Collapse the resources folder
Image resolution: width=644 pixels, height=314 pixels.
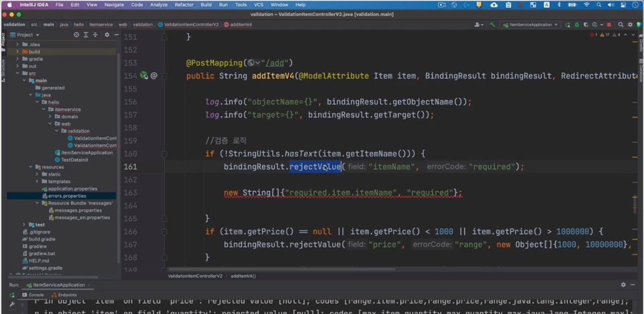point(30,167)
